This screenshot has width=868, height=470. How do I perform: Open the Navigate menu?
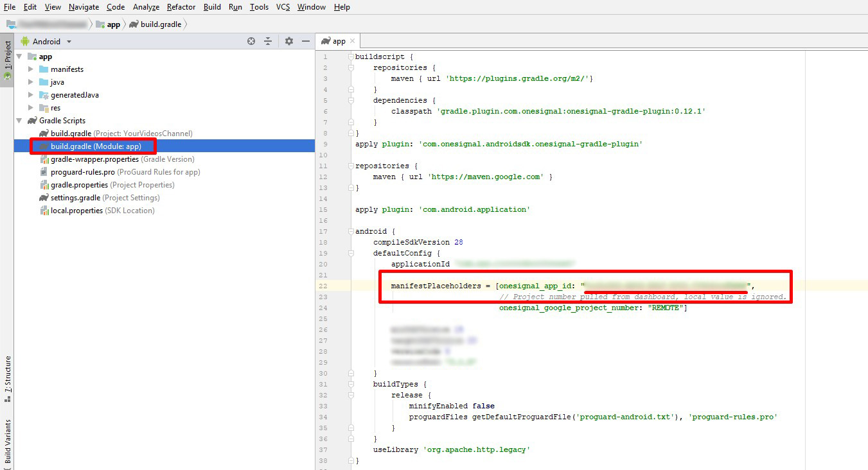tap(84, 7)
